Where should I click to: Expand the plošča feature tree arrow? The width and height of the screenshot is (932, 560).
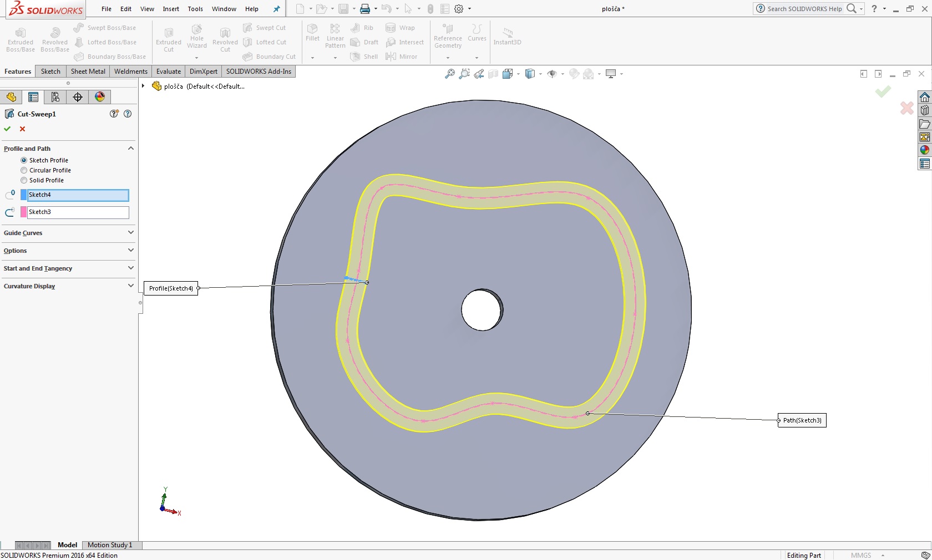click(143, 86)
